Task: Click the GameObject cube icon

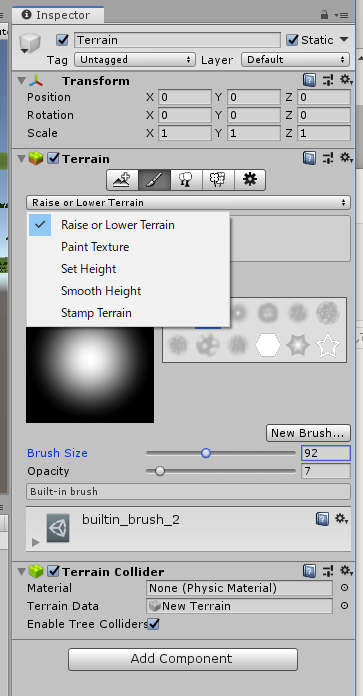Action: [30, 44]
